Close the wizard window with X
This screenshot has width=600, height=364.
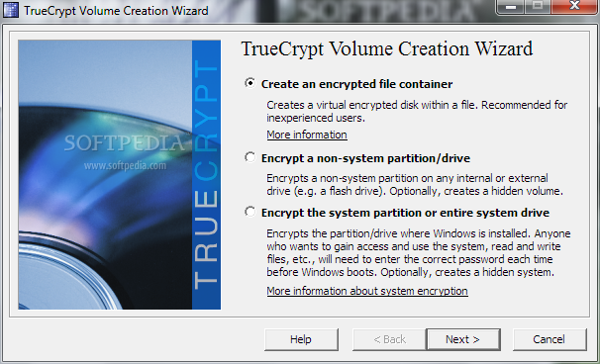(574, 6)
